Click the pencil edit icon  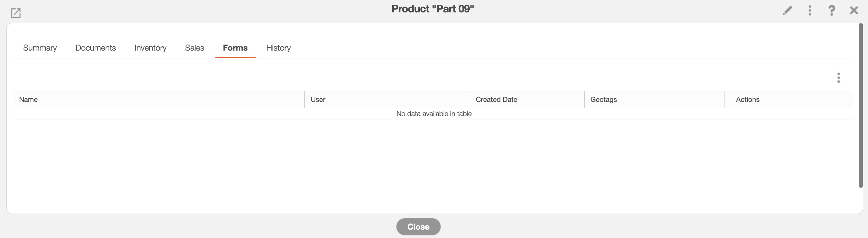tap(787, 11)
